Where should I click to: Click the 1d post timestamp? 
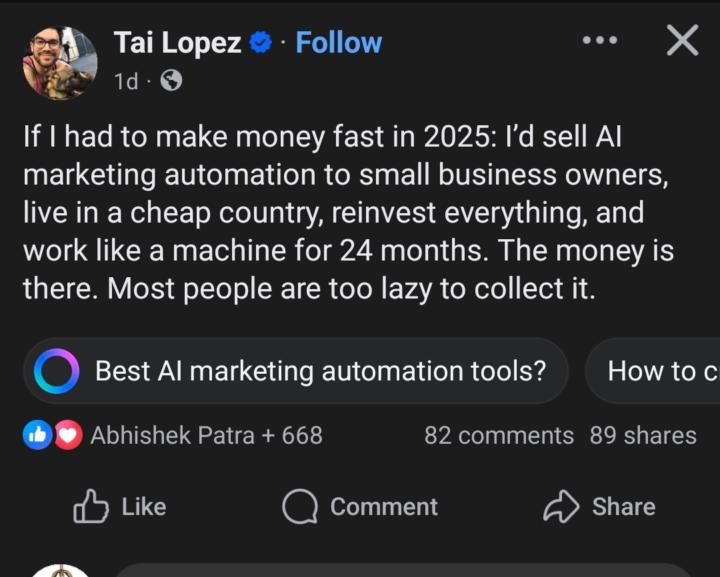126,81
